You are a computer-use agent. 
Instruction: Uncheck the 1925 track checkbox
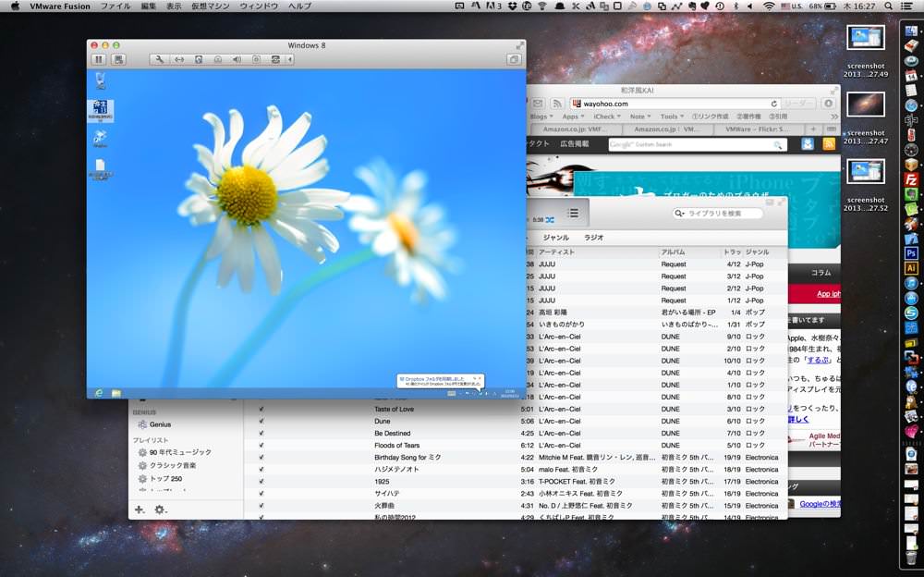261,482
